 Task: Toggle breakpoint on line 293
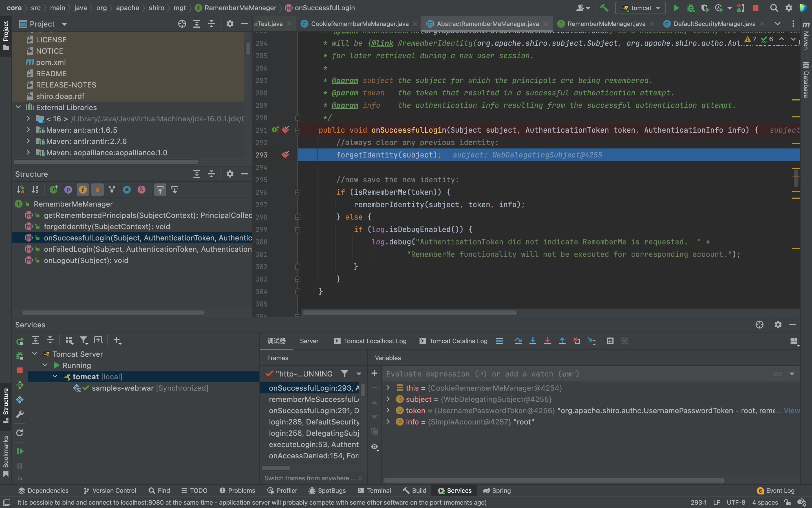285,155
